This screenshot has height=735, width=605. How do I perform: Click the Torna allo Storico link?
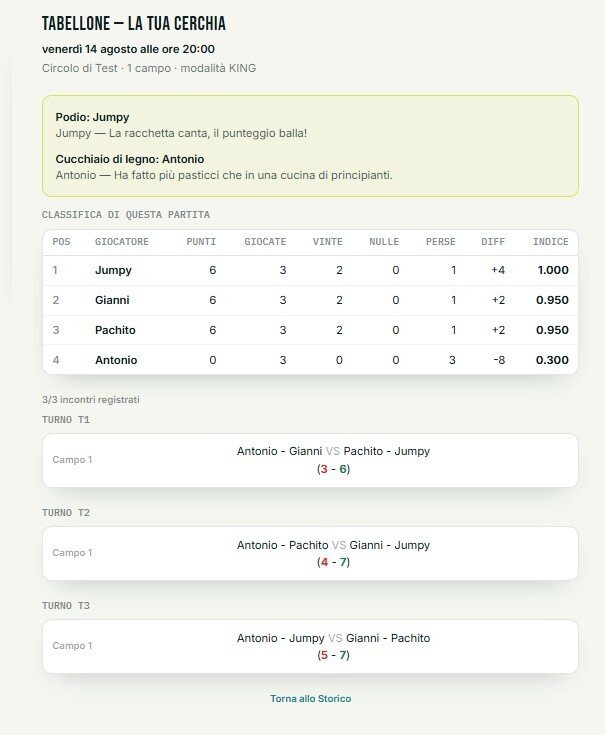310,698
